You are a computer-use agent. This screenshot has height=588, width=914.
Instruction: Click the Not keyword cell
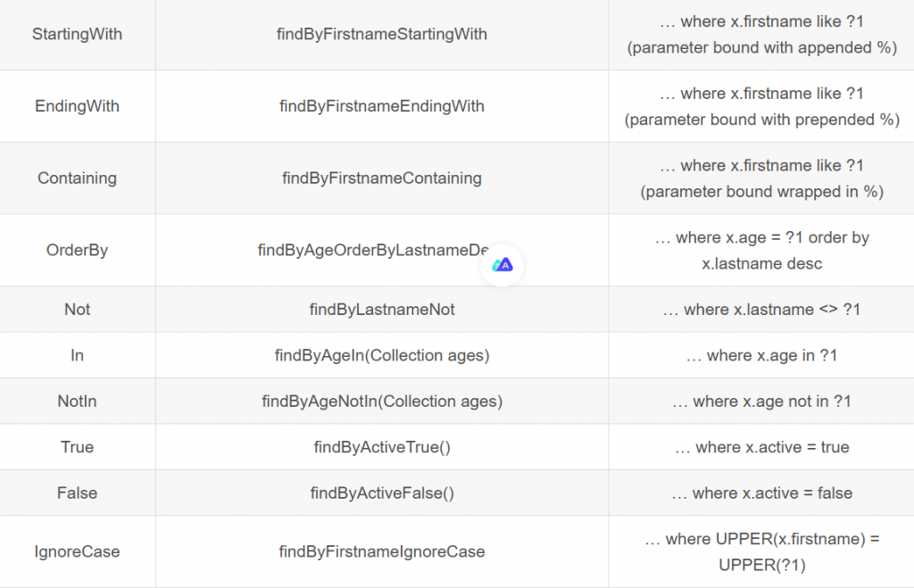point(77,310)
